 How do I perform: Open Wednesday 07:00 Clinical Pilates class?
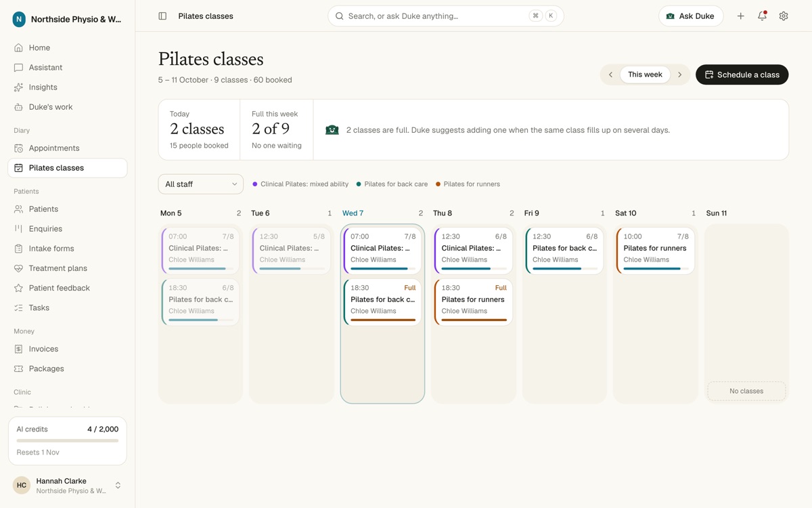point(383,251)
